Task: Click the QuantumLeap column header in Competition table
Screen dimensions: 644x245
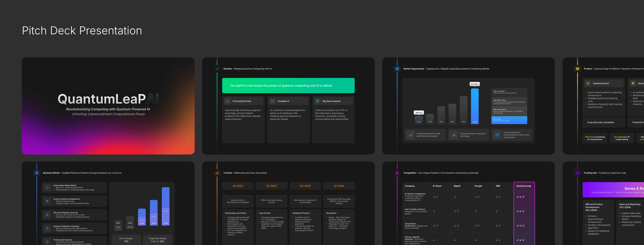Action: coord(524,186)
